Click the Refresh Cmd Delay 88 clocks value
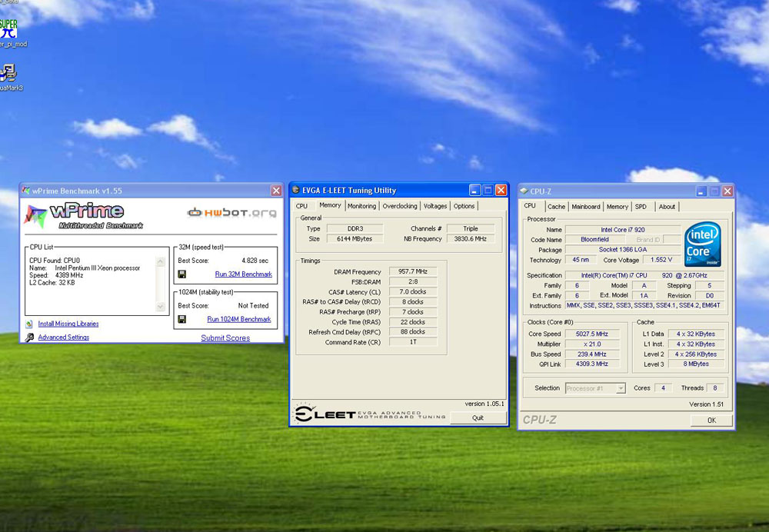This screenshot has width=769, height=532. pos(413,332)
